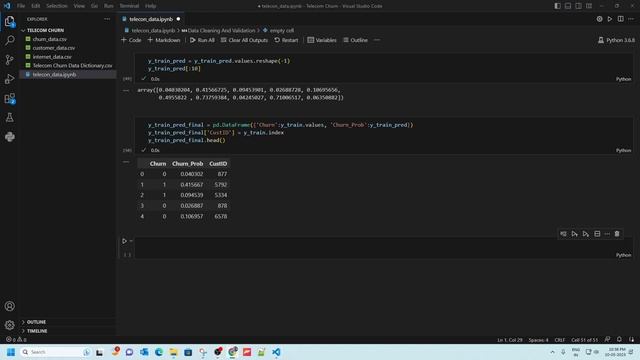Screen dimensions: 640x360
Task: Click the taskbar Search box
Action: [55, 352]
